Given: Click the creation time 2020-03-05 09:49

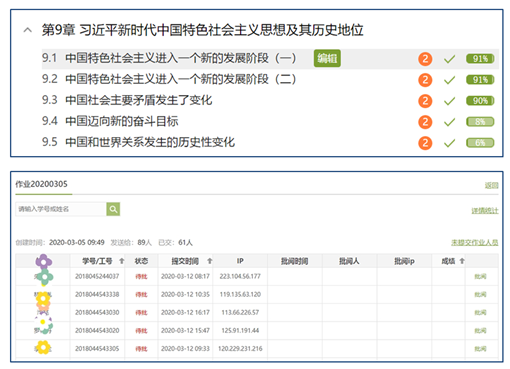Looking at the screenshot, I should click(x=77, y=242).
